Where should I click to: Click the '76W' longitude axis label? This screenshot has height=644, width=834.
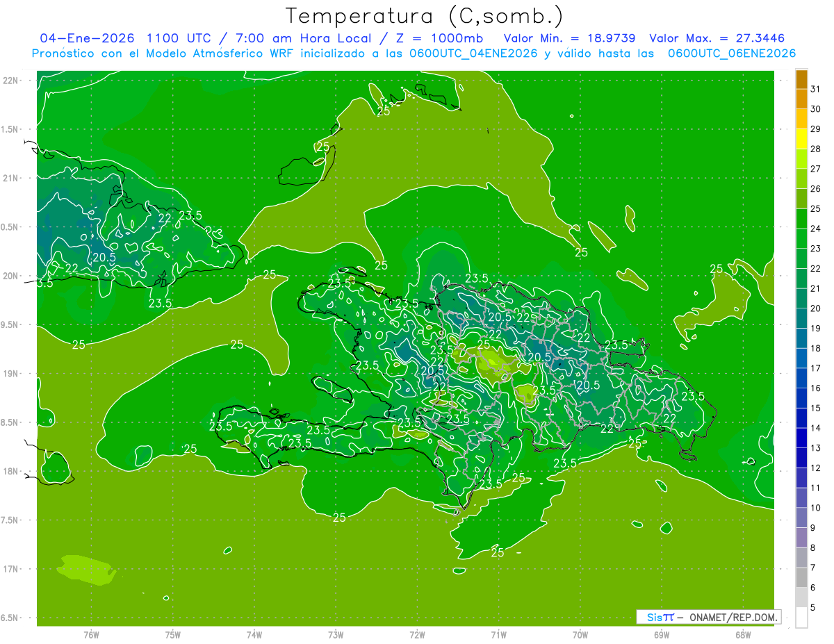tap(92, 634)
